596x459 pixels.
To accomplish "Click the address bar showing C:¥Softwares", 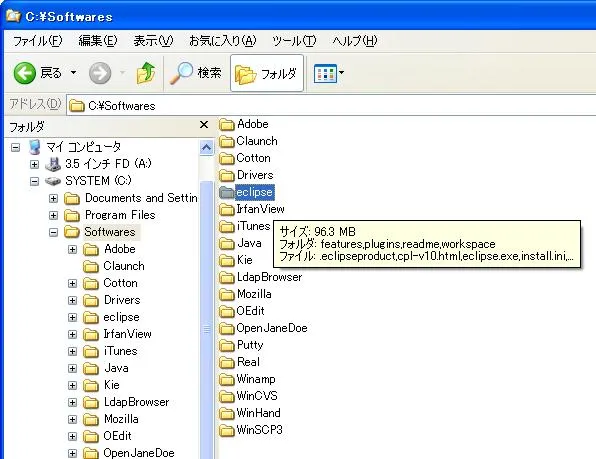I will (331, 105).
